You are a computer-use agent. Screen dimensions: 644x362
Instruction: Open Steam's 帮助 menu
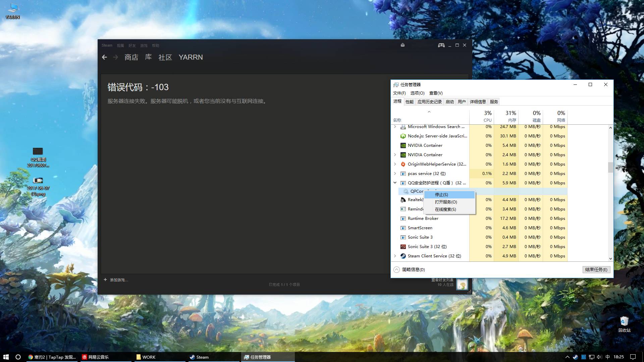pyautogui.click(x=156, y=46)
